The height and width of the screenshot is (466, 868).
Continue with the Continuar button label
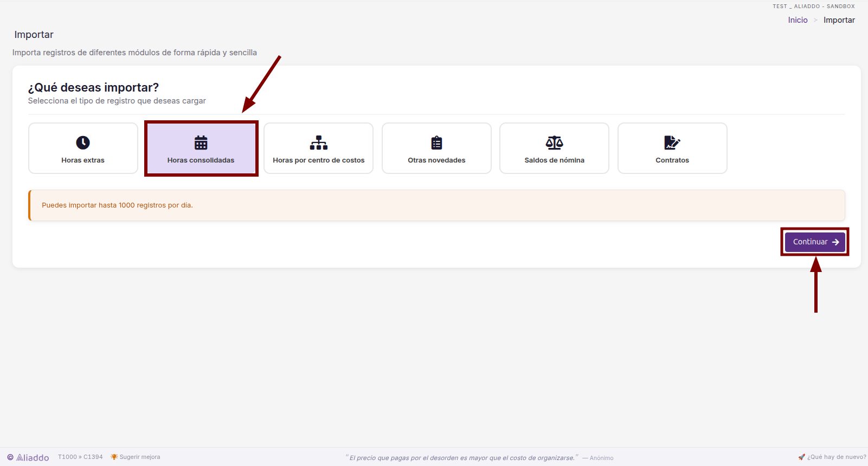(x=811, y=242)
